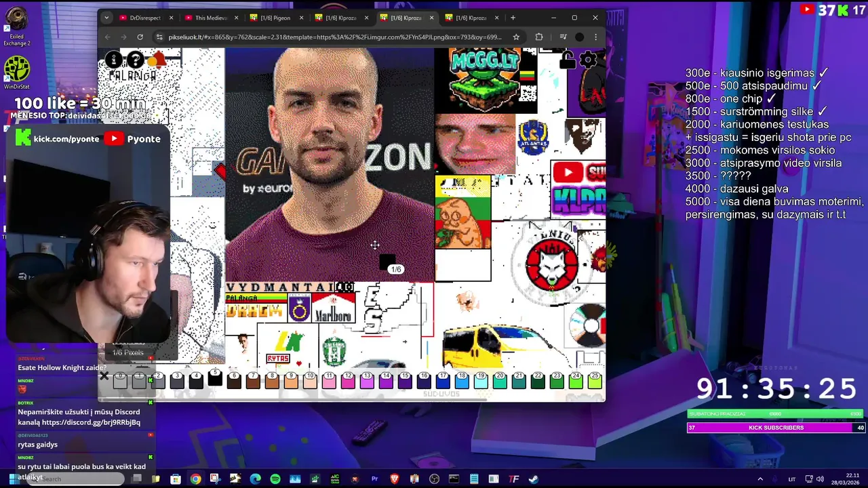Select color 6 dark brown swatch
868x488 pixels.
click(x=234, y=380)
